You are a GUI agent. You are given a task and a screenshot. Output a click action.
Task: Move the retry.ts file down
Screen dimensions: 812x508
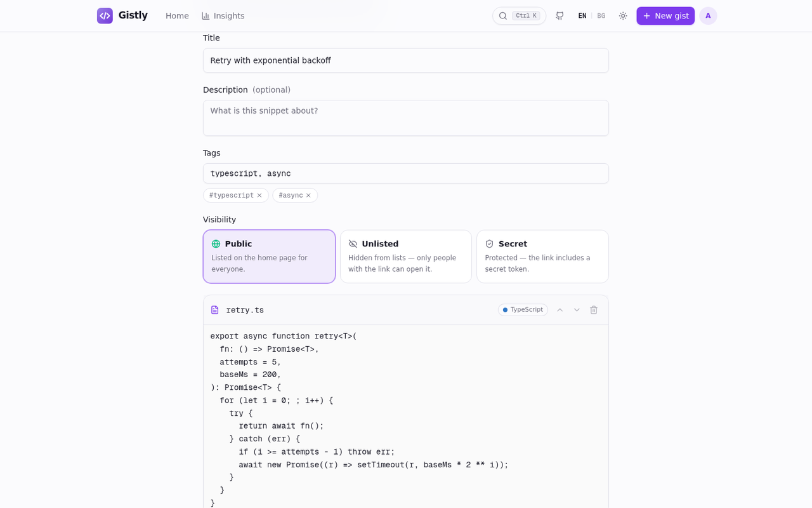(577, 310)
